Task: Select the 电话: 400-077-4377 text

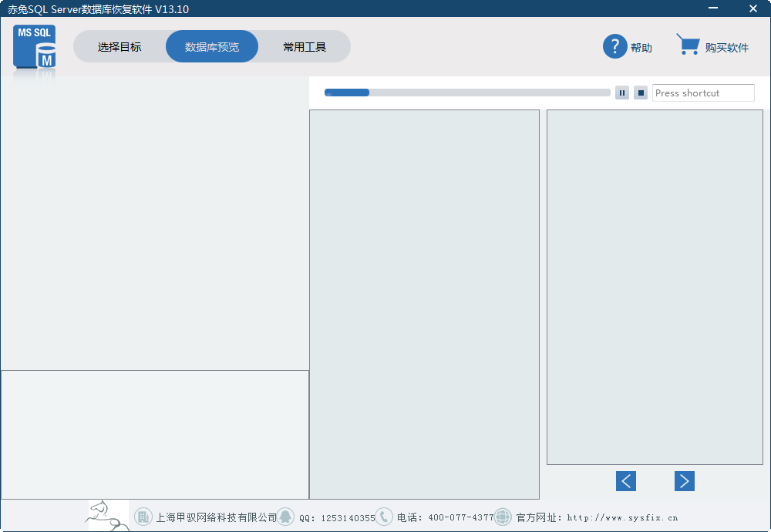Action: tap(445, 518)
